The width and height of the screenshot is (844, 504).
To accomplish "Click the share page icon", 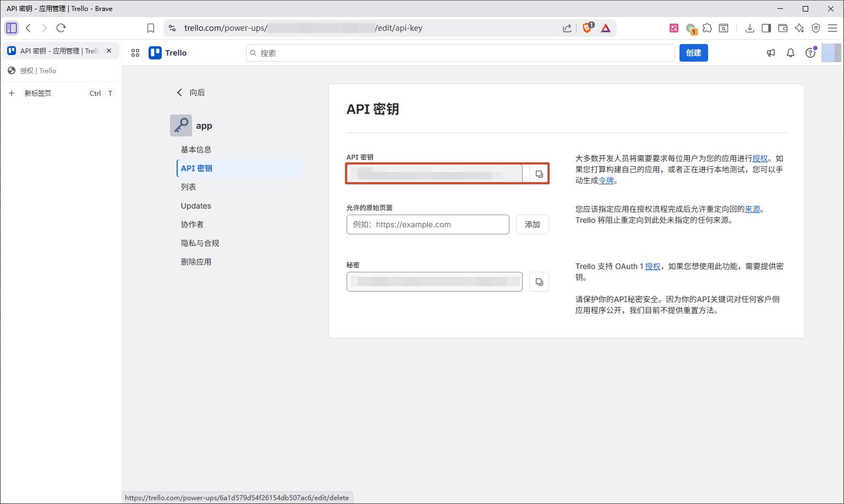I will click(567, 28).
